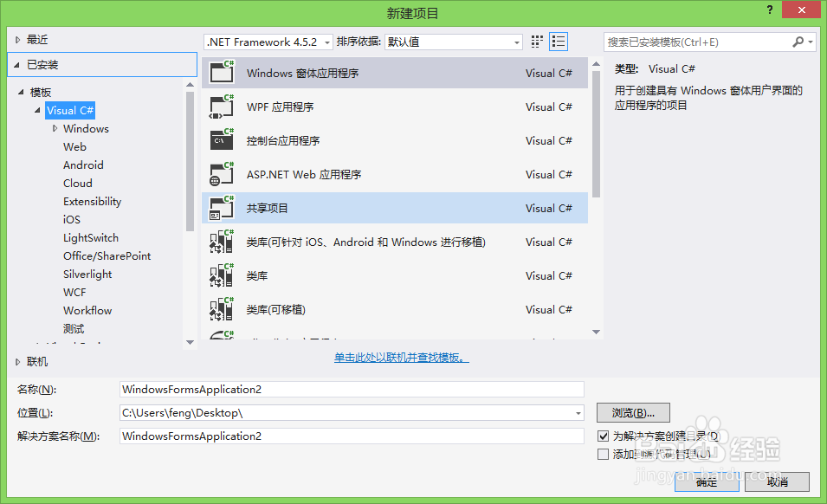Select Android category in tree
Viewport: 827px width, 504px height.
[83, 165]
